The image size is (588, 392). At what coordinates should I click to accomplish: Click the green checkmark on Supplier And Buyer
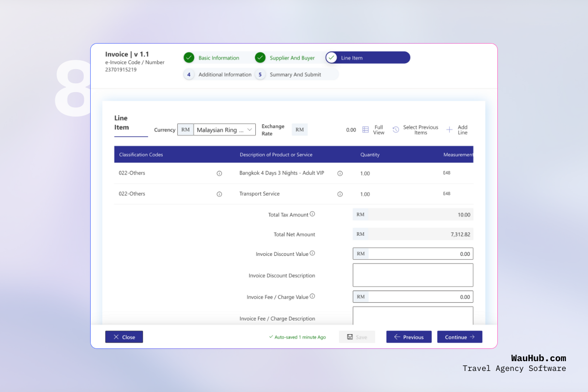click(x=260, y=57)
